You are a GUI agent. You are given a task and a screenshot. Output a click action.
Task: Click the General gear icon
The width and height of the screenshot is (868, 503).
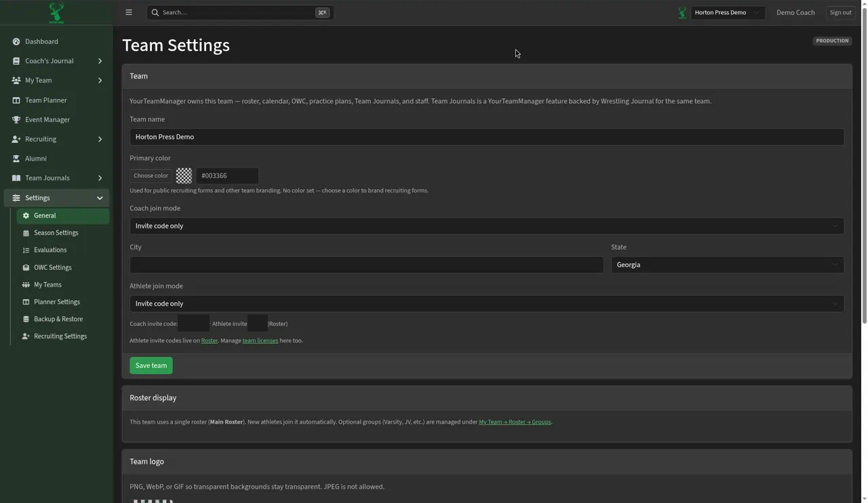26,216
